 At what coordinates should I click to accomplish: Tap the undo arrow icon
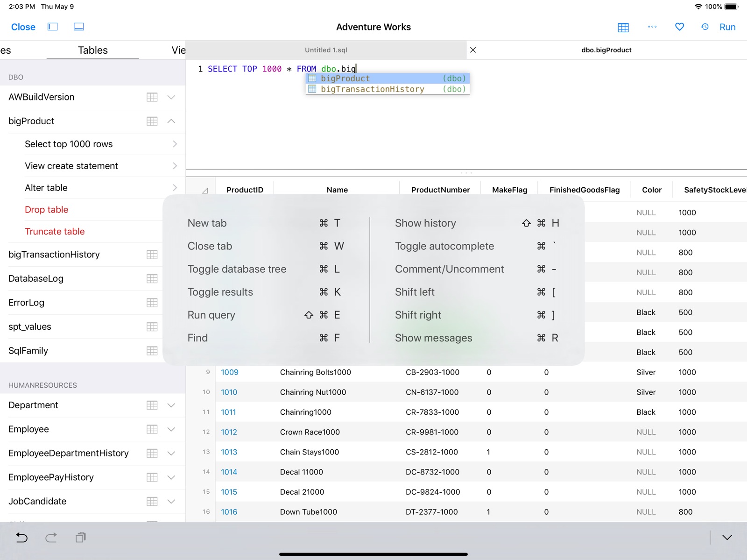[x=21, y=538]
